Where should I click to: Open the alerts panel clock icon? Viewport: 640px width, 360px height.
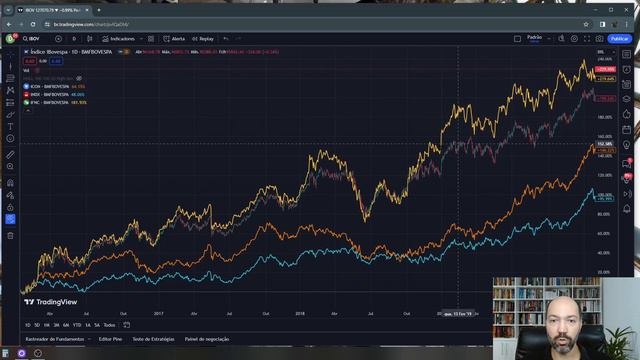627,69
